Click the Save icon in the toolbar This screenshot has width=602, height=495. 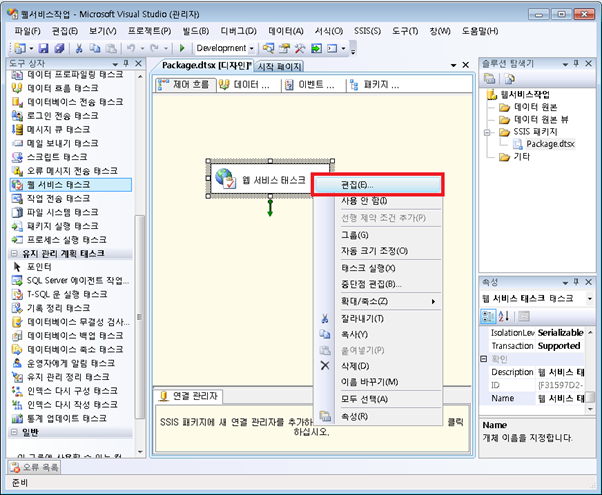pyautogui.click(x=44, y=48)
